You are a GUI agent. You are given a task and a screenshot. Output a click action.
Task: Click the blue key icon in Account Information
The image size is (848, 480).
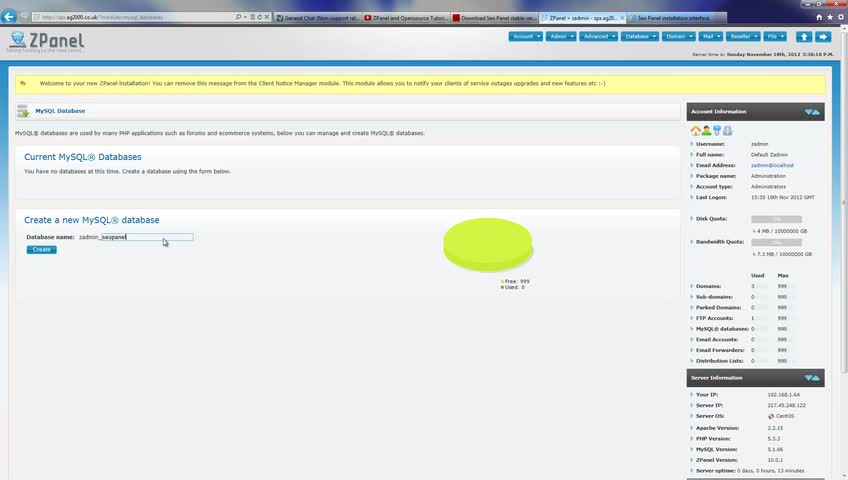pos(717,130)
